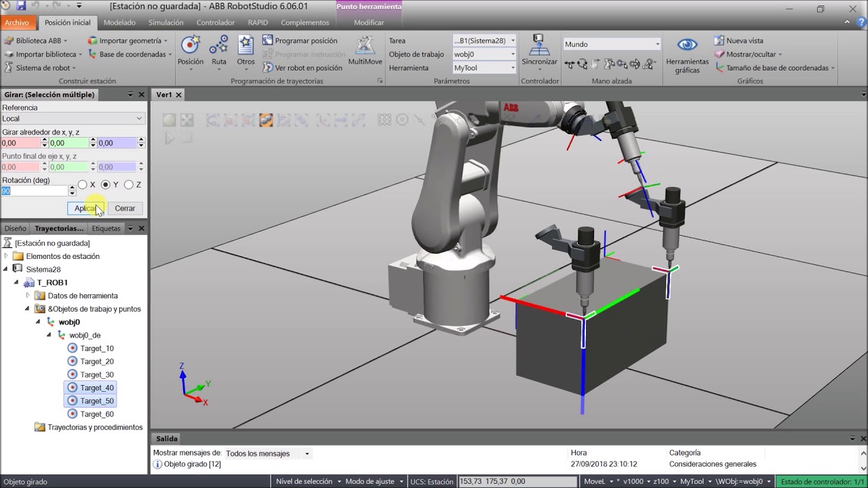Open the Modificar ribbon tab
Screen dimensions: 868x488
[369, 22]
